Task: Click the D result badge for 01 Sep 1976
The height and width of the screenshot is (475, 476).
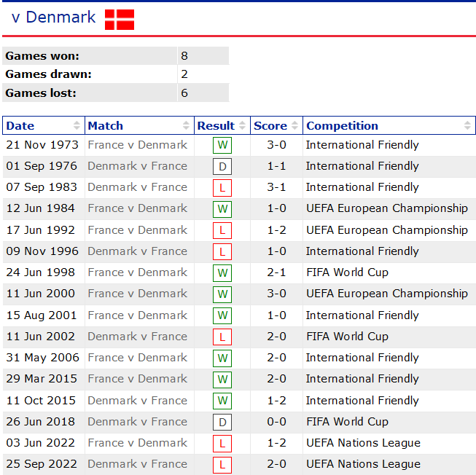Action: (x=222, y=166)
